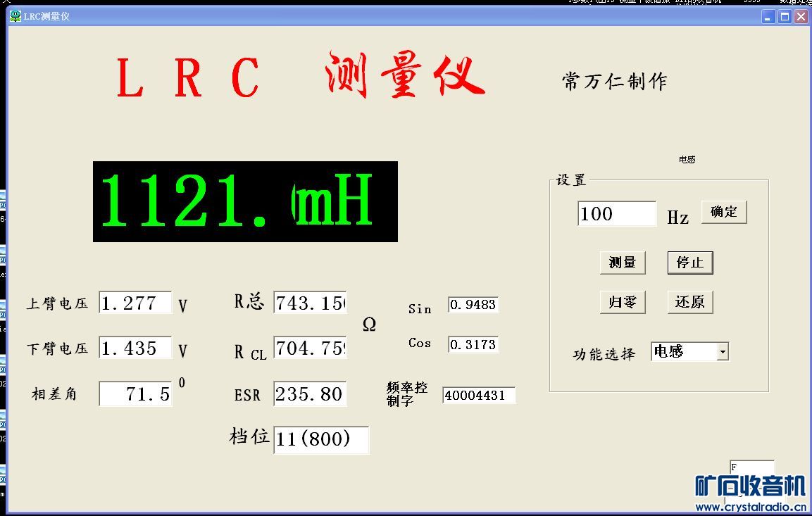Click the Hz unit label
The image size is (812, 516).
[678, 218]
